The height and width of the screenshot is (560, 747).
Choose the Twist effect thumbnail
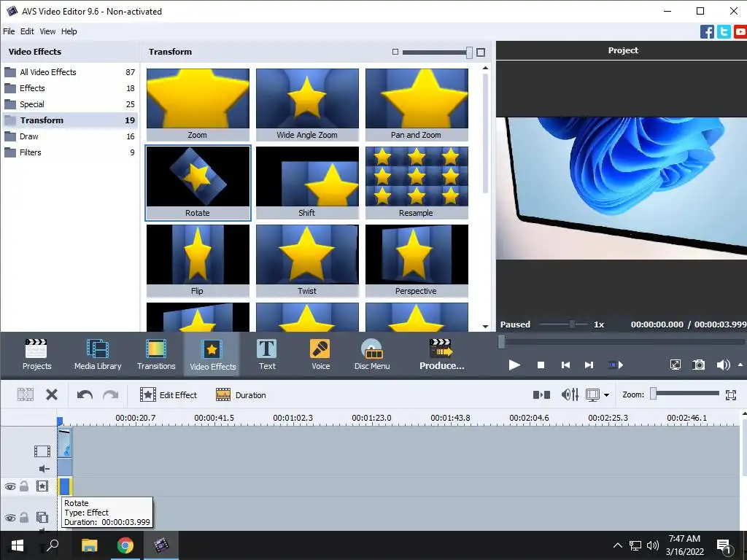[x=307, y=260]
